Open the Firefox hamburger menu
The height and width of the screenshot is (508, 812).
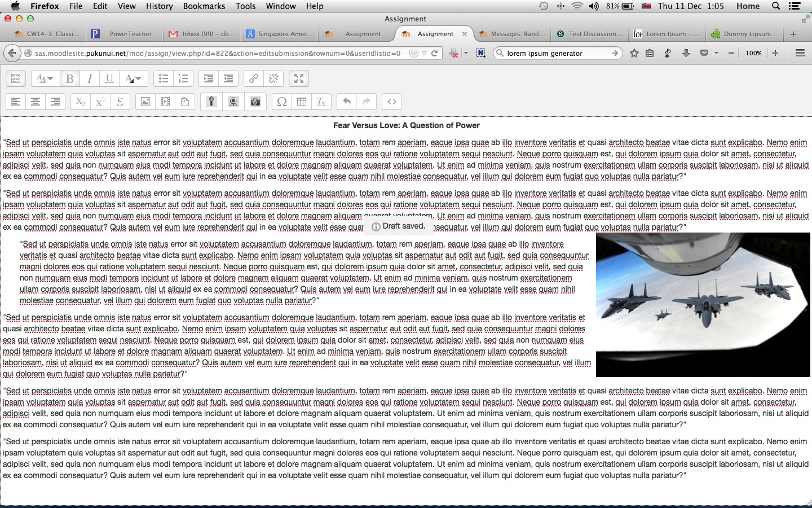[x=800, y=53]
